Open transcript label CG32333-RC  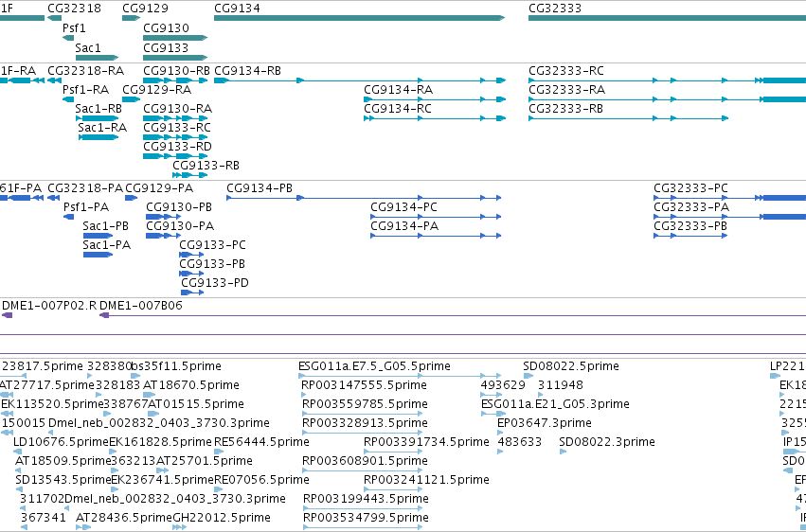[566, 71]
